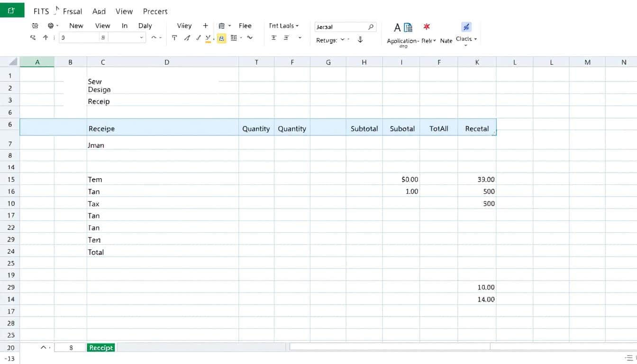This screenshot has width=637, height=364.
Task: Open the Retugs dropdown
Action: click(x=333, y=40)
